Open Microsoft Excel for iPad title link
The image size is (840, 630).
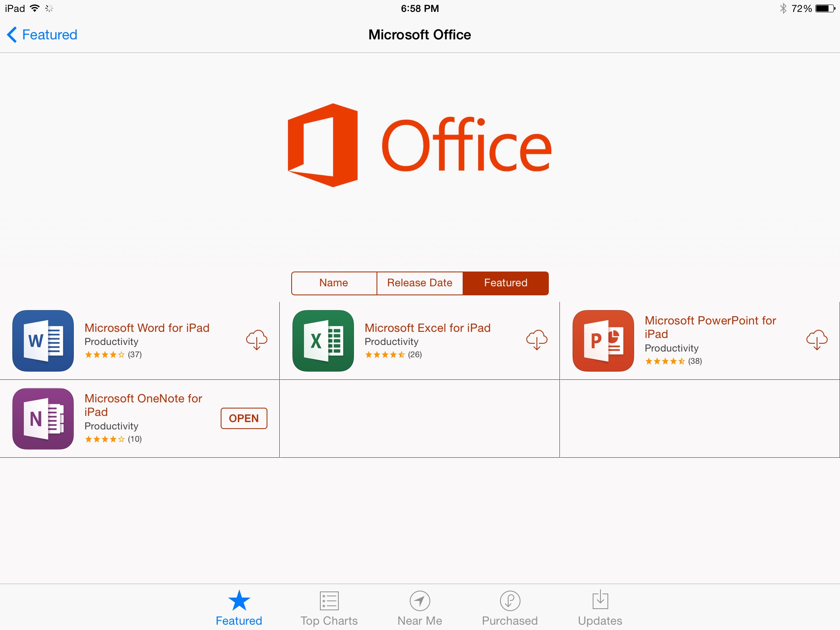427,328
